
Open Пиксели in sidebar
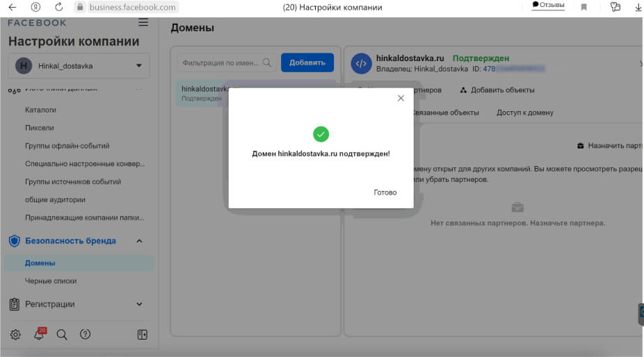(x=40, y=128)
